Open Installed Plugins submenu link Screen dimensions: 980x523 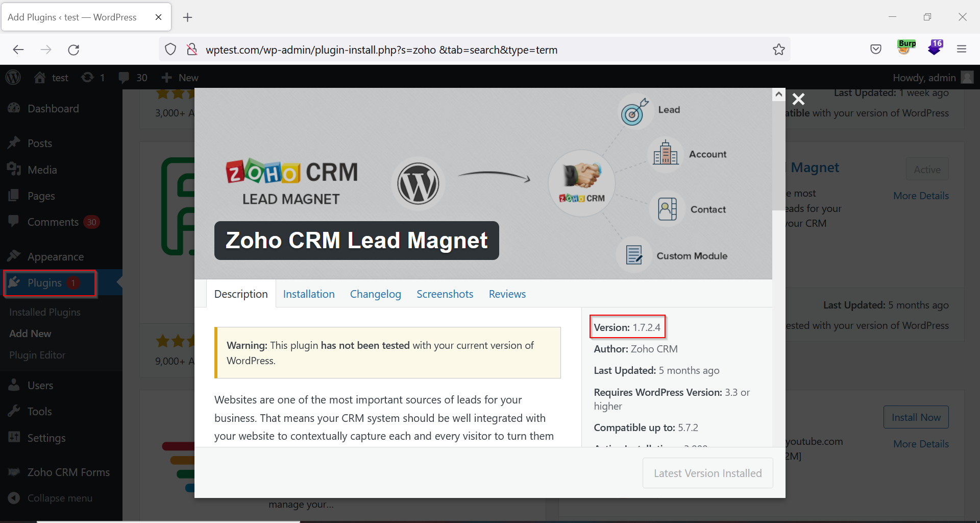[x=45, y=312]
